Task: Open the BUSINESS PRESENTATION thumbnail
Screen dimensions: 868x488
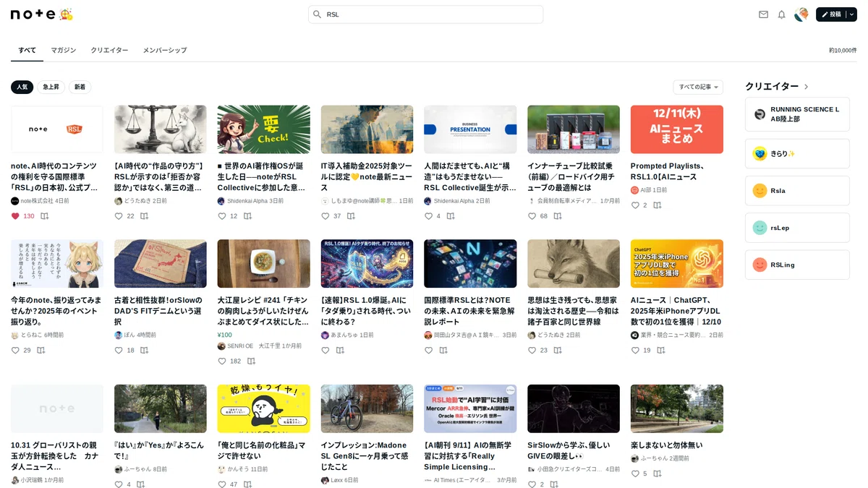Action: coord(470,129)
